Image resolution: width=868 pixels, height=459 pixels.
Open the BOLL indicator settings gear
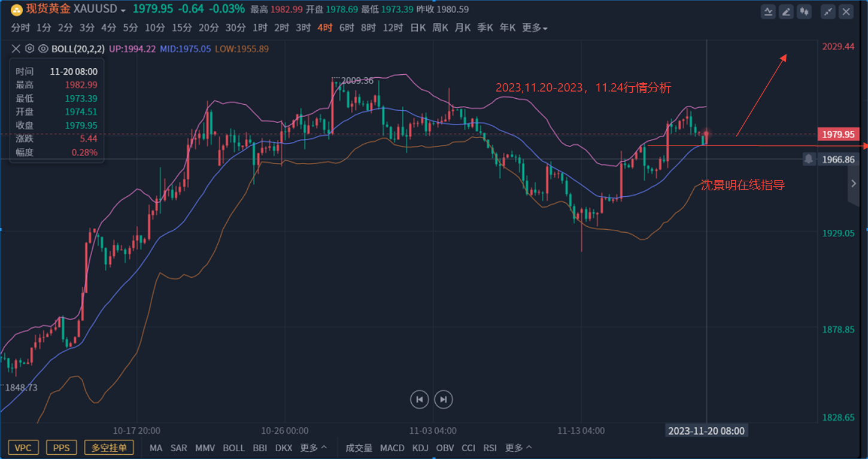[29, 48]
